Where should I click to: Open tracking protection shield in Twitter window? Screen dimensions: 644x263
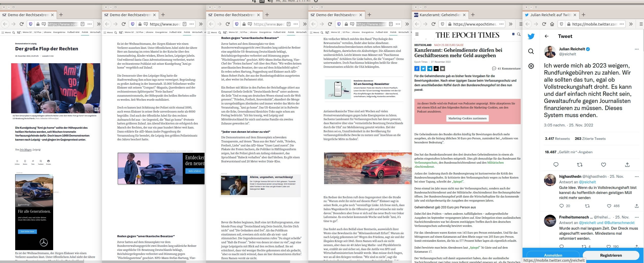pyautogui.click(x=561, y=24)
